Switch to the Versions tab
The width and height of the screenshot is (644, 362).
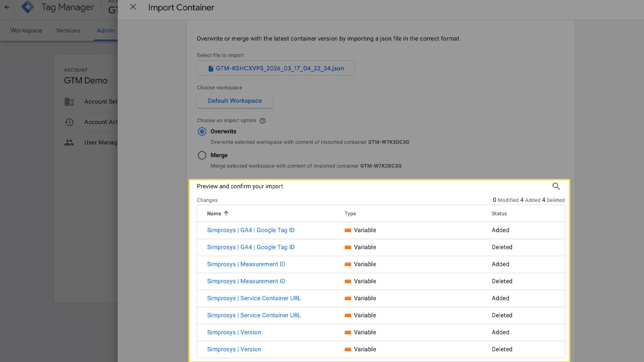coord(68,31)
